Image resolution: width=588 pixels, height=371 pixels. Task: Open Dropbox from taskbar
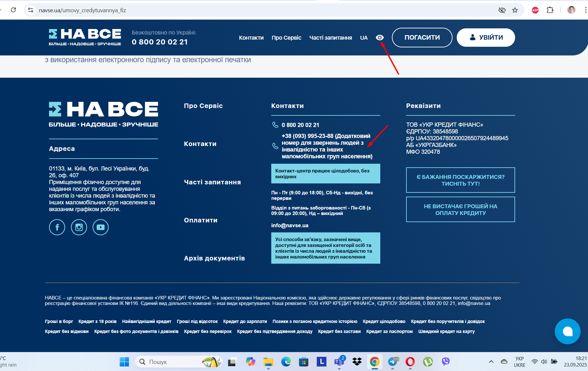pyautogui.click(x=357, y=362)
